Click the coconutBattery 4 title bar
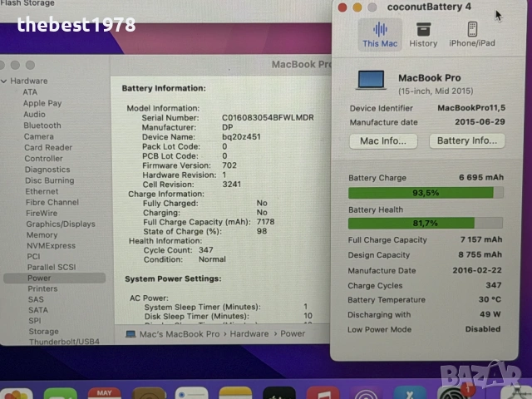The height and width of the screenshot is (399, 532). pos(429,7)
